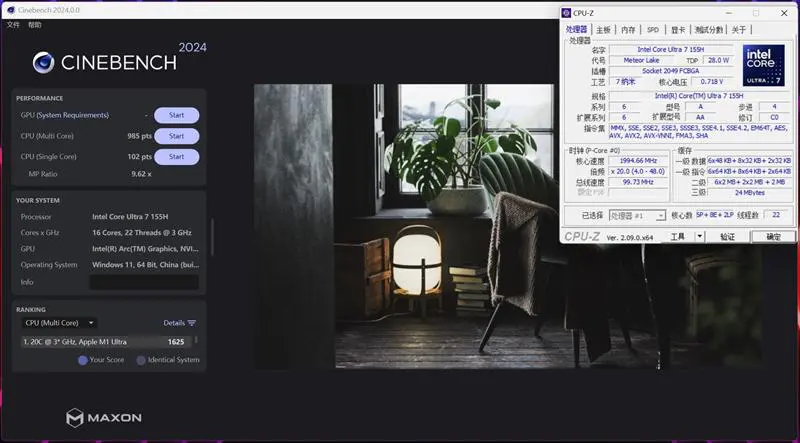The height and width of the screenshot is (443, 800).
Task: Open the arrow dropdown beside 工具 button
Action: [699, 237]
